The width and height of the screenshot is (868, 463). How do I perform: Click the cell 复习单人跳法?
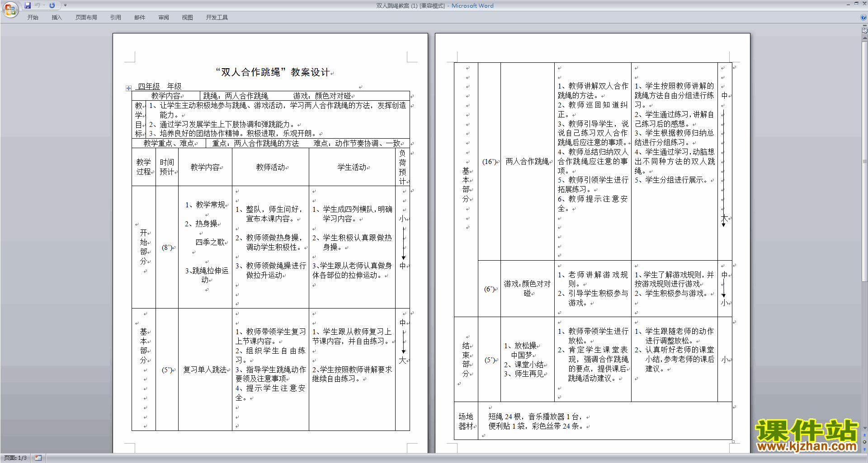pos(205,369)
